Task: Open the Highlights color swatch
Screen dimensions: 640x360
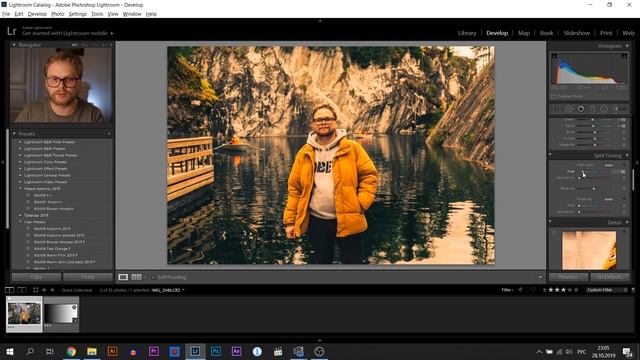Action: tap(608, 165)
